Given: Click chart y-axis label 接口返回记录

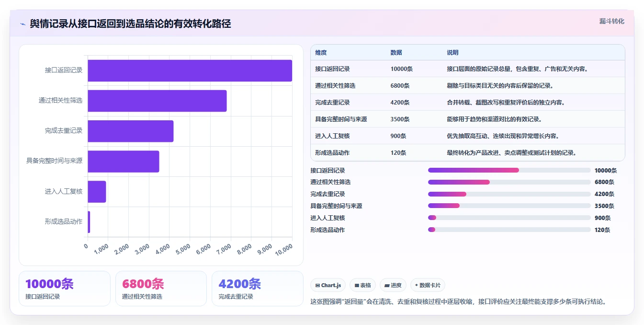Looking at the screenshot, I should point(64,70).
